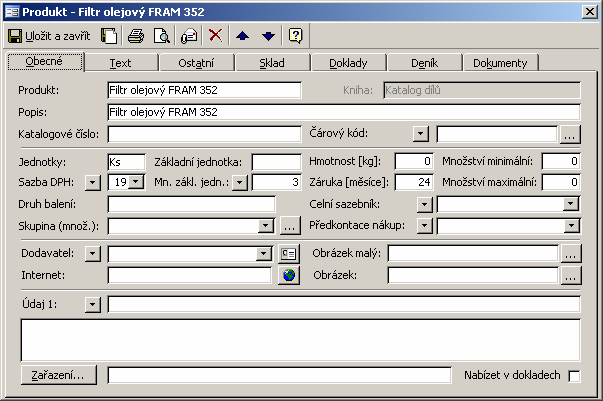
Task: Click browse button for Obrázek malý
Action: pos(571,254)
